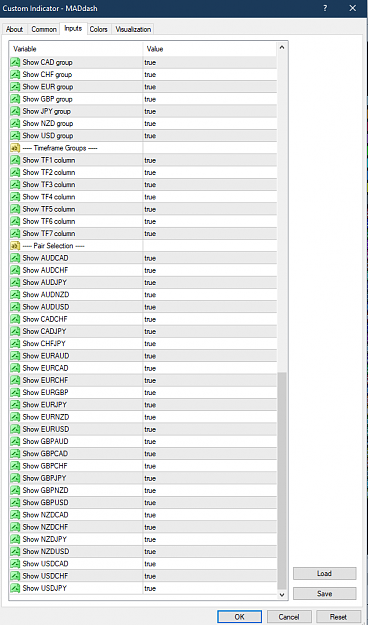
Task: Open the About tab
Action: coord(14,29)
